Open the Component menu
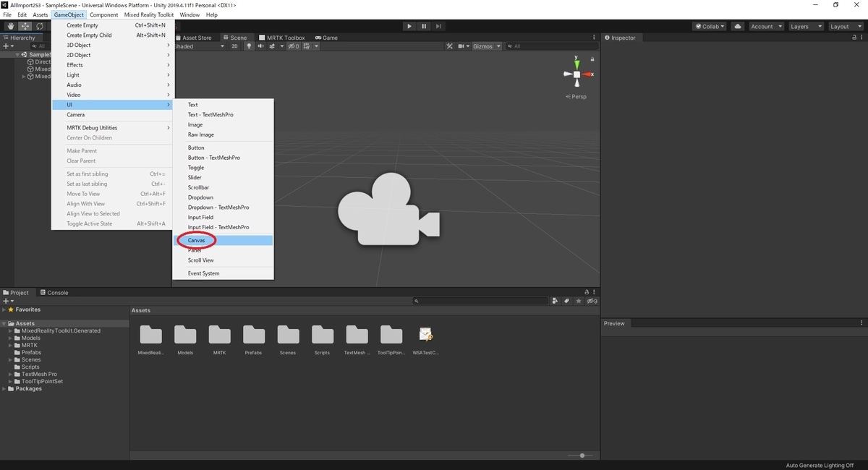Viewport: 868px width, 470px height. pyautogui.click(x=103, y=14)
